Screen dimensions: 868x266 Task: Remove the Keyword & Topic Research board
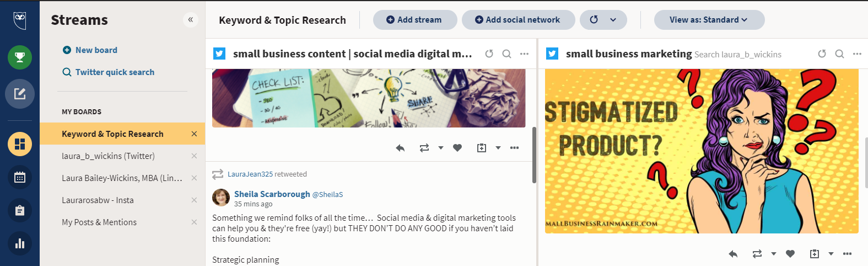click(194, 134)
